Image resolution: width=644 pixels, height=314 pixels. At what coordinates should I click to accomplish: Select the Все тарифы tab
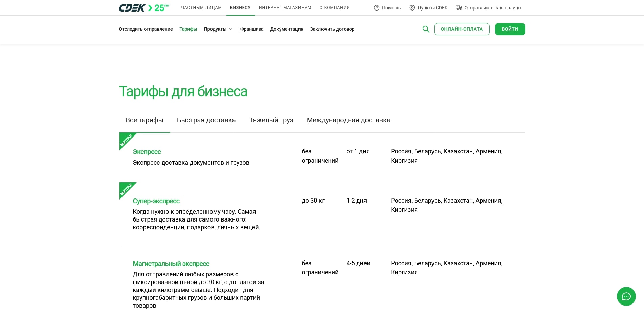[145, 120]
